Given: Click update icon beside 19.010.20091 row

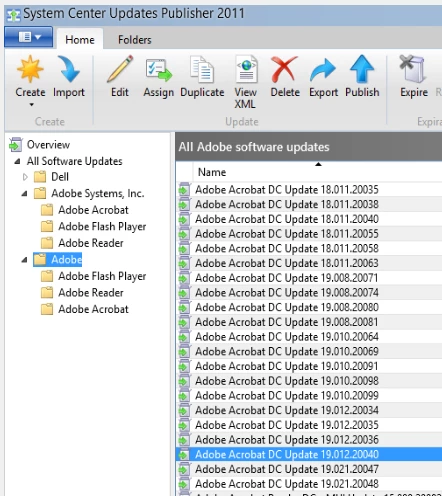Looking at the screenshot, I should click(x=184, y=366).
